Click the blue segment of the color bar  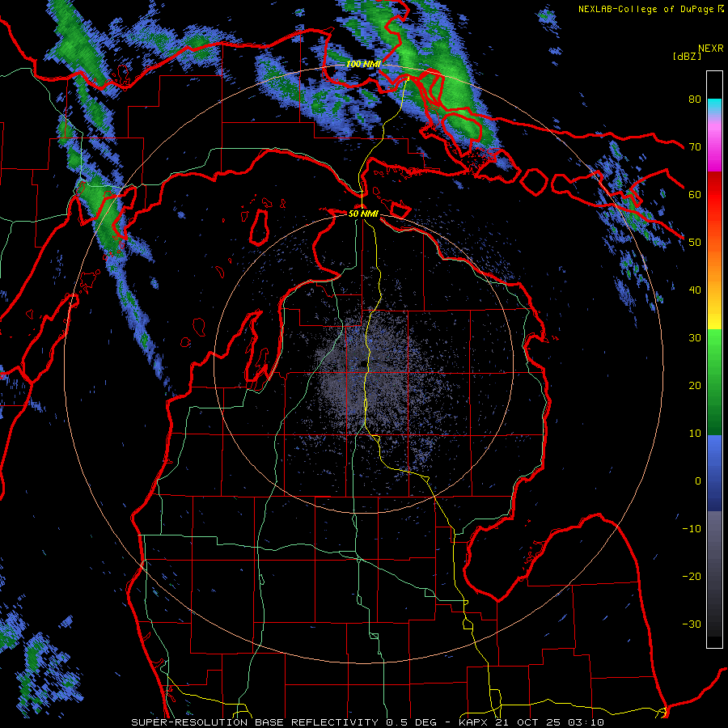pos(714,473)
